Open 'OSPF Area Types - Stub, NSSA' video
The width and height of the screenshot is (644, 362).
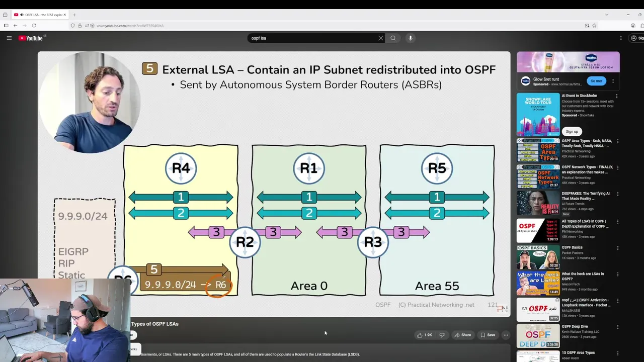coord(538,150)
